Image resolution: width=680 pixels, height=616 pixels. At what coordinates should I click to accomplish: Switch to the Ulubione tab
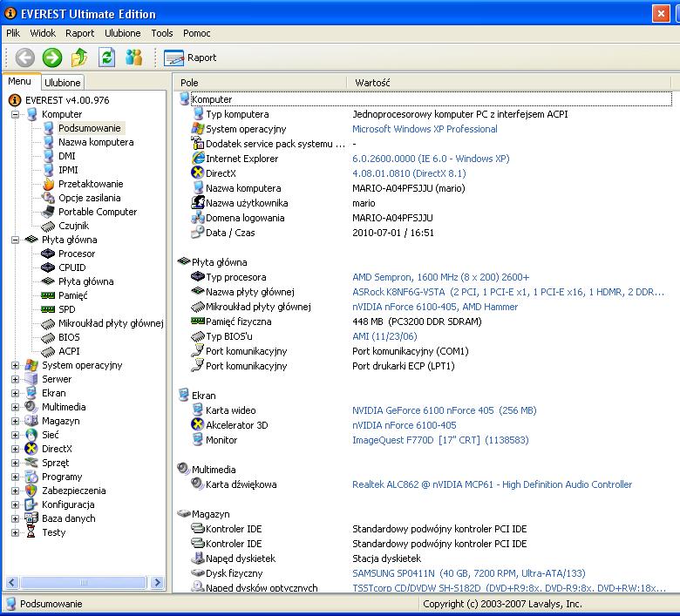pyautogui.click(x=63, y=83)
